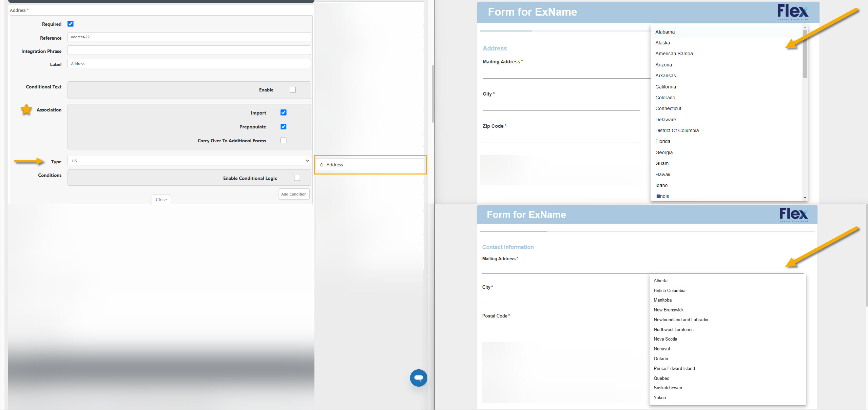
Task: Choose Florida state option
Action: pos(727,141)
